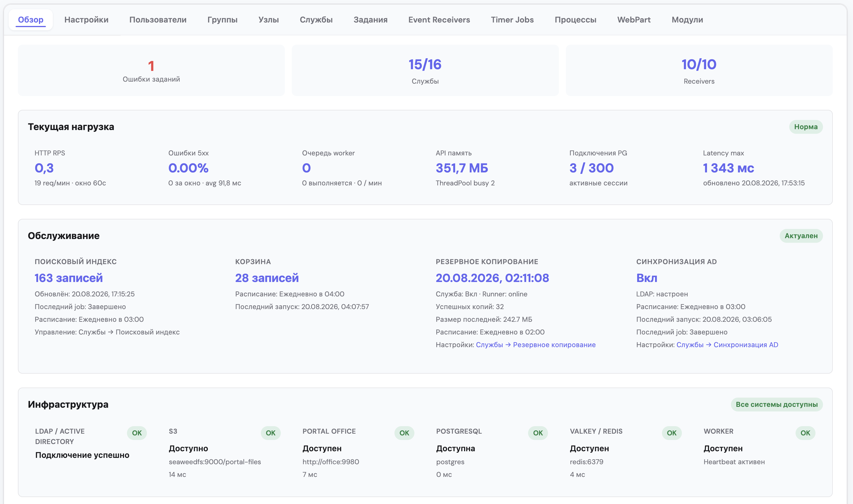Click the HTTP RPS value 0,3
The width and height of the screenshot is (853, 504).
click(x=44, y=168)
